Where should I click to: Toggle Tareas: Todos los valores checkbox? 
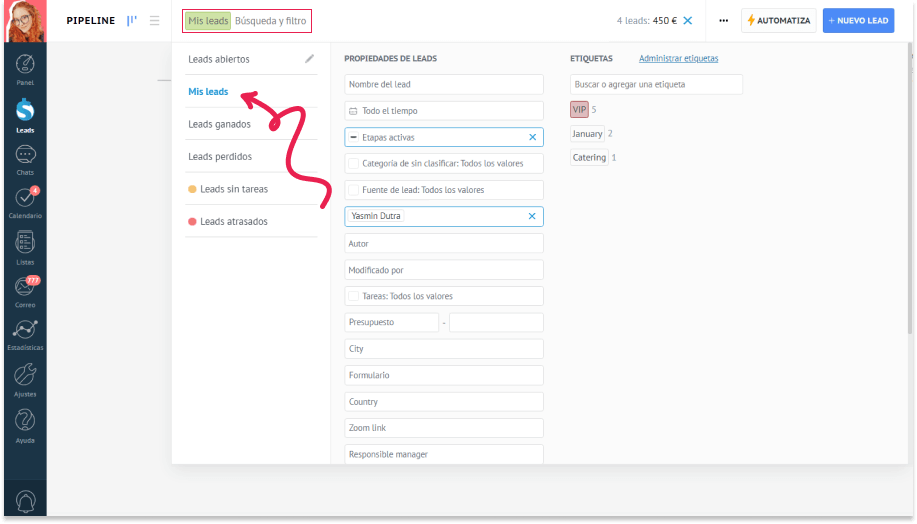click(x=353, y=296)
